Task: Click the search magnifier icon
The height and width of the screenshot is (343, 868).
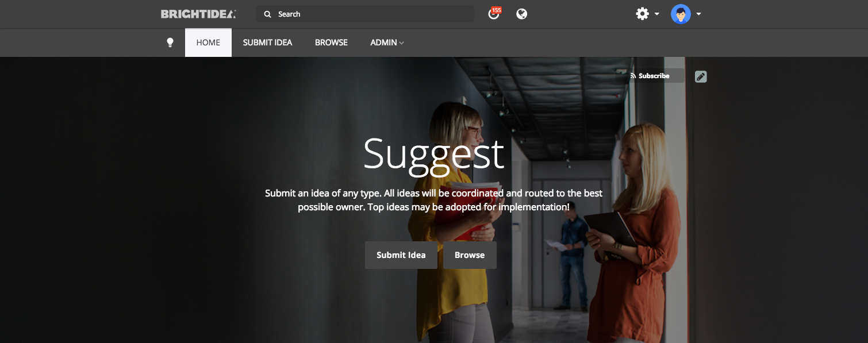Action: [x=267, y=14]
